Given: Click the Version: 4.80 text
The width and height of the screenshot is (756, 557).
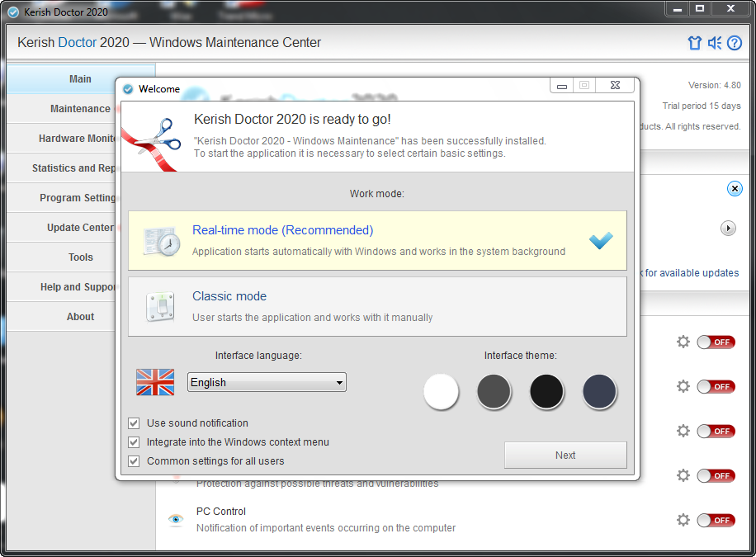Looking at the screenshot, I should (x=714, y=85).
